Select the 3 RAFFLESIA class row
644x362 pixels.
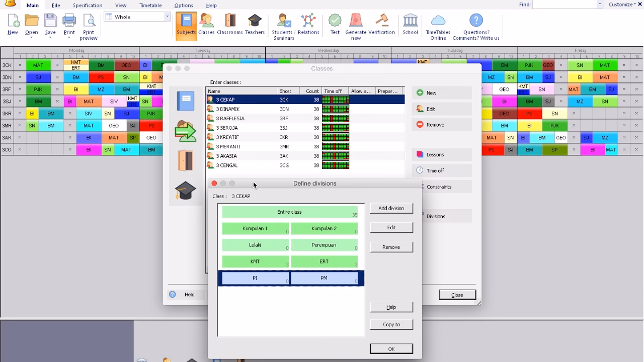(x=230, y=119)
